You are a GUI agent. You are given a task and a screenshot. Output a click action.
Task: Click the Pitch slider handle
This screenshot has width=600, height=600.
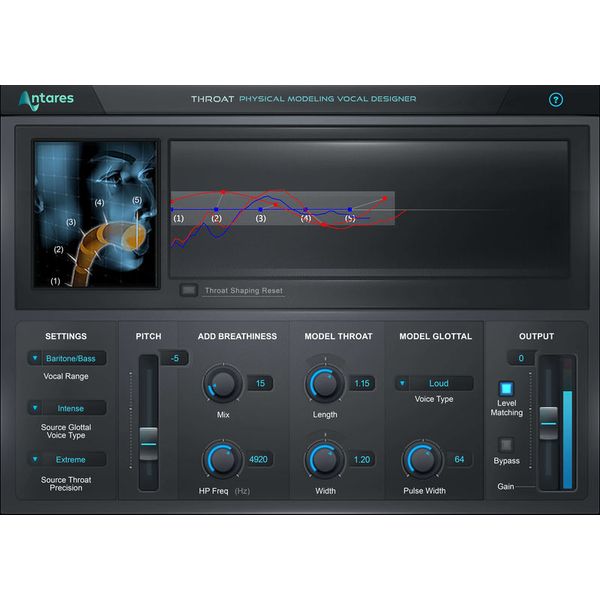(x=148, y=438)
